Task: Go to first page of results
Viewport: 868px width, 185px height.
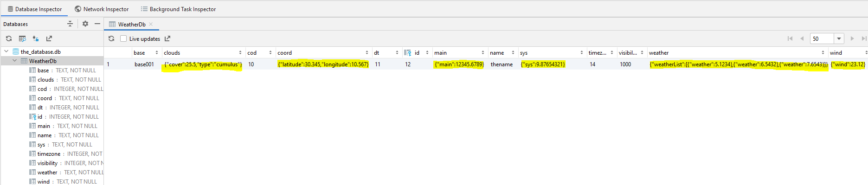Action: tap(790, 38)
